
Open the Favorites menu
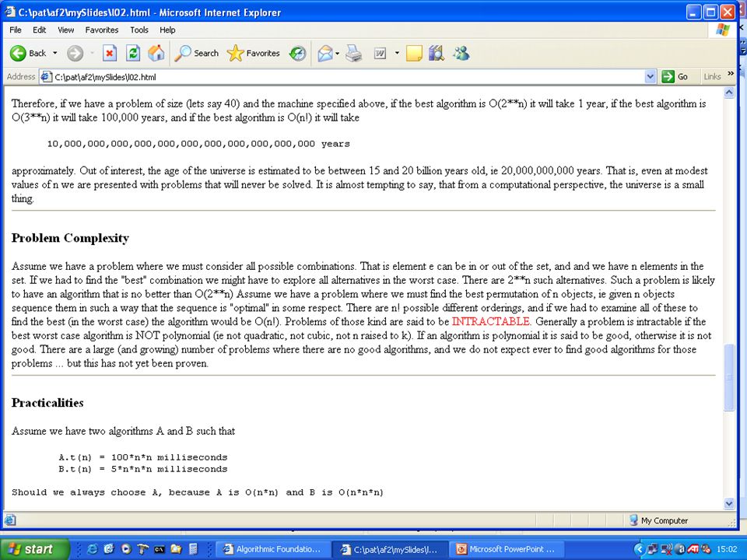[x=102, y=30]
